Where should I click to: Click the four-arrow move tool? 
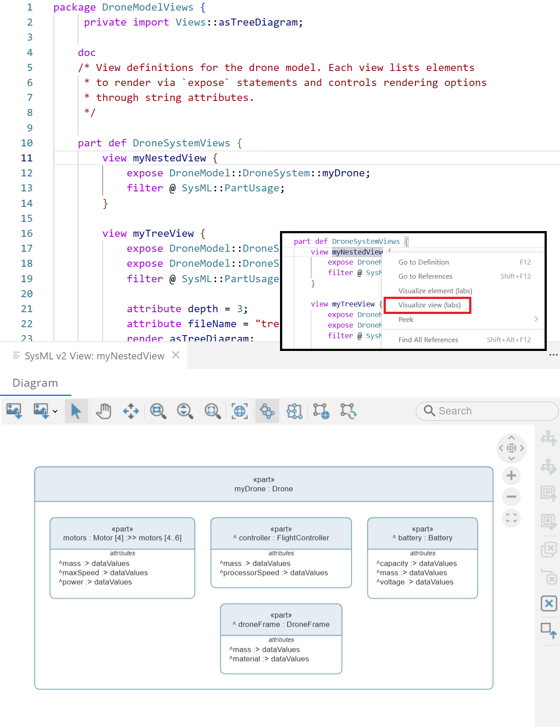click(131, 411)
